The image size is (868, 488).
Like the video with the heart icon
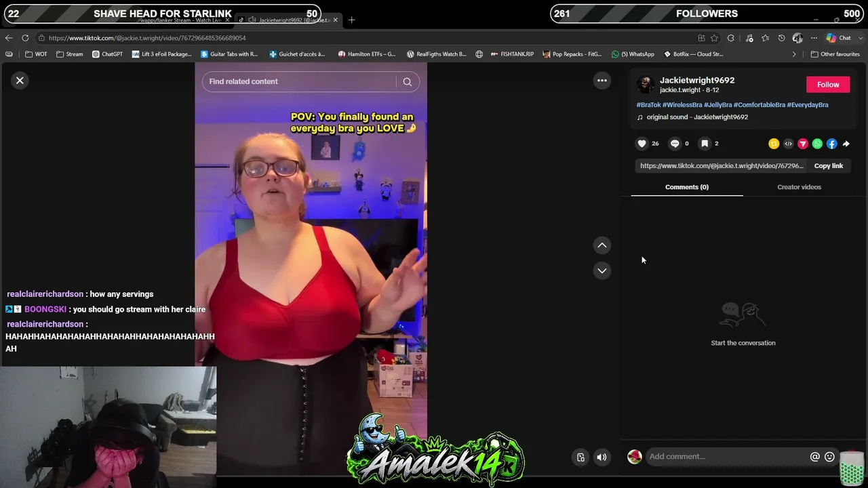tap(642, 144)
